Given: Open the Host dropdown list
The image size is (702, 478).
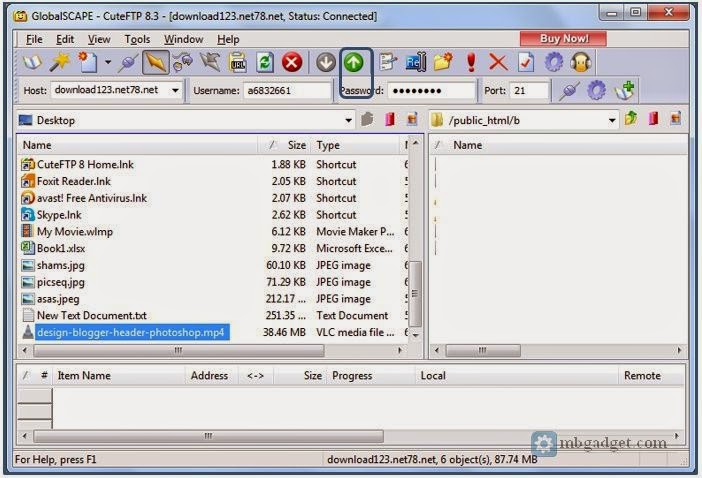Looking at the screenshot, I should tap(175, 90).
